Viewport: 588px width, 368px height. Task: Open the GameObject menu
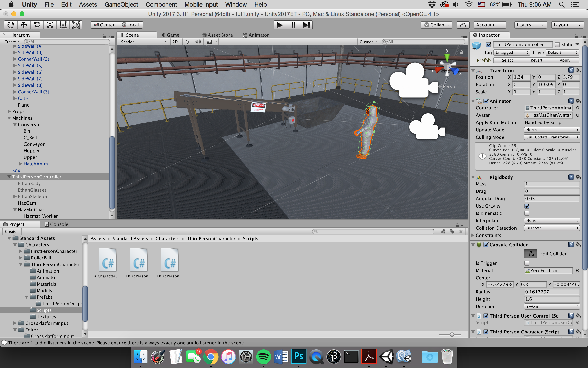121,4
